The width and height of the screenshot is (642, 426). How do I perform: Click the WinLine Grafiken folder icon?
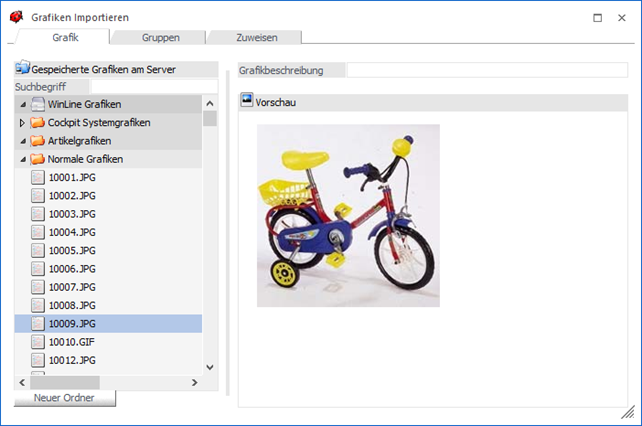[38, 105]
